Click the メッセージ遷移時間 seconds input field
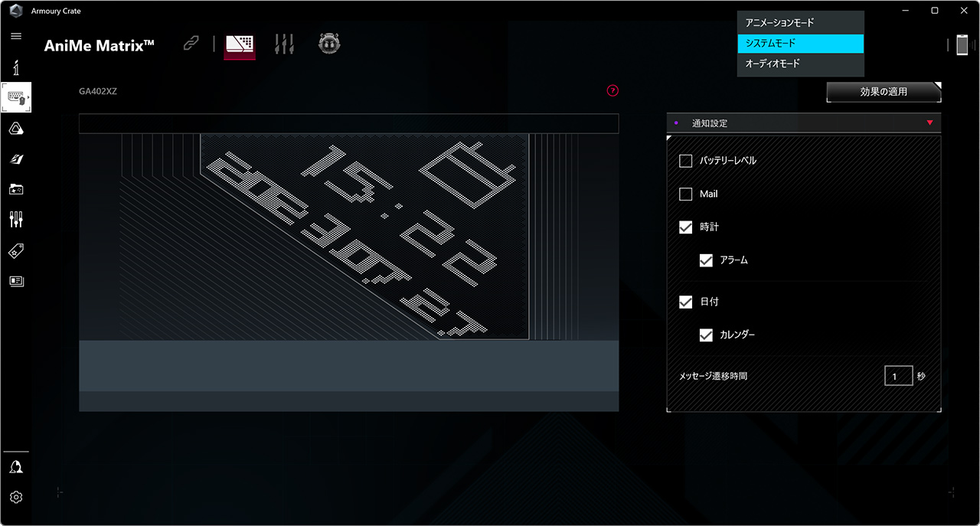This screenshot has height=526, width=980. pyautogui.click(x=899, y=376)
